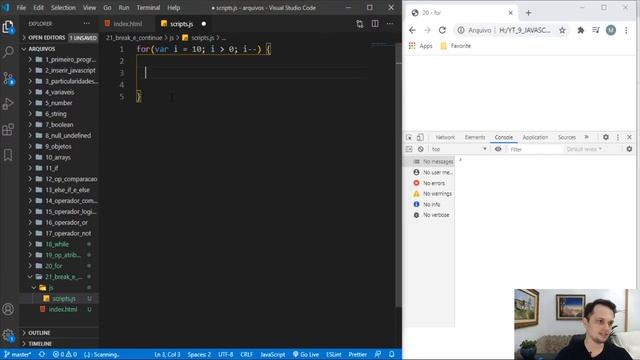Open Default levels dropdown
Screen dimensions: 640x360
pyautogui.click(x=584, y=149)
